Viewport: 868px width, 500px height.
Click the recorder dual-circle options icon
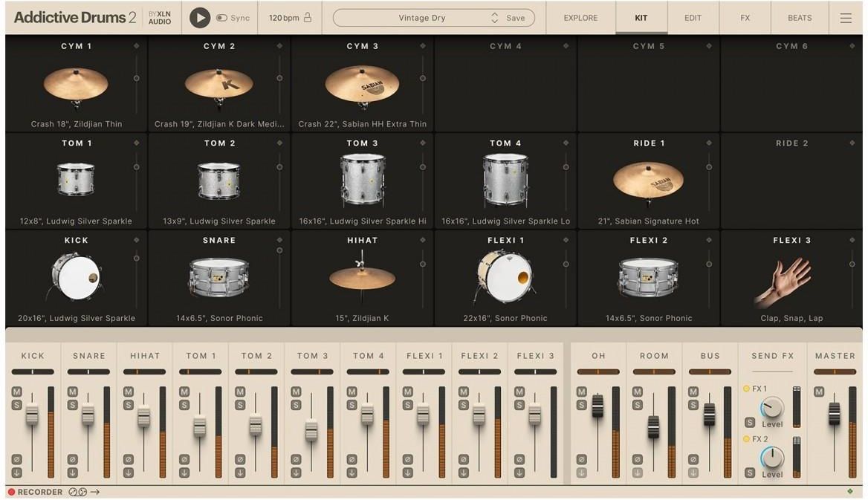[77, 492]
